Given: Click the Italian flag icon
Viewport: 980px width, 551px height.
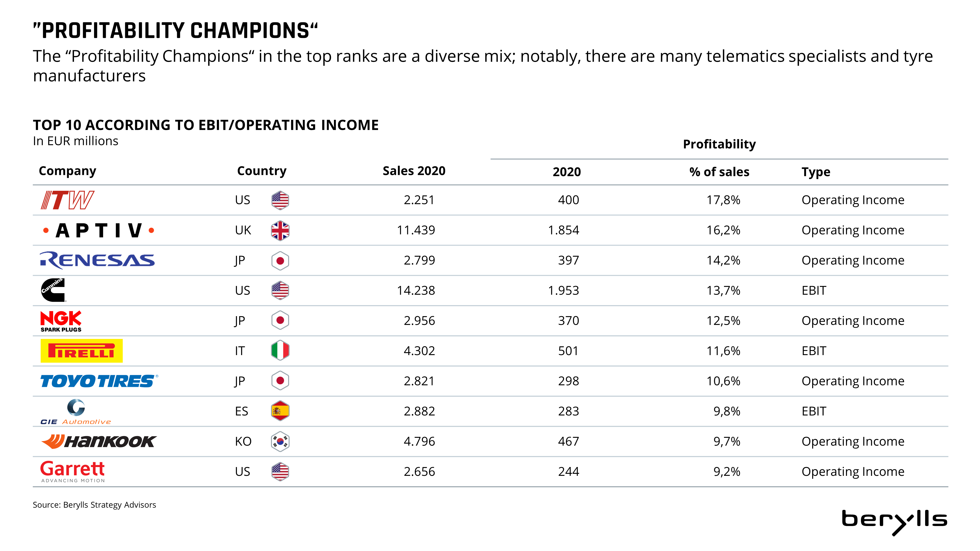Looking at the screenshot, I should click(x=280, y=351).
